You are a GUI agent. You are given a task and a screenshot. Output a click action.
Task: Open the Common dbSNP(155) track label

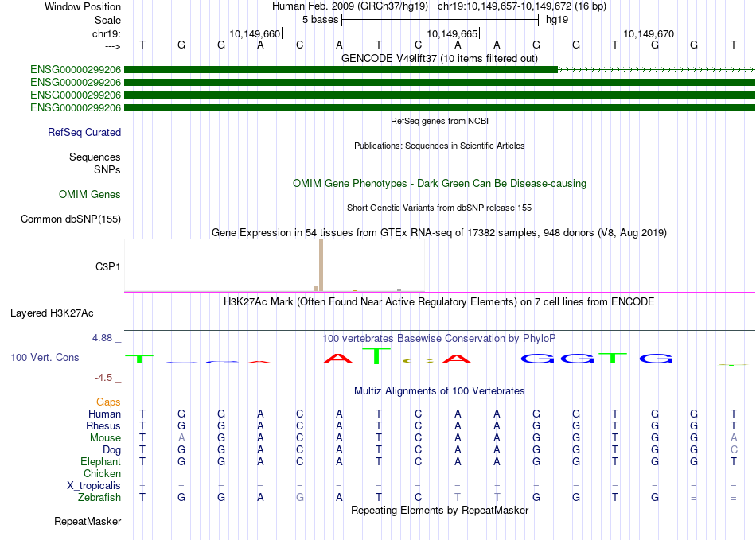[70, 219]
